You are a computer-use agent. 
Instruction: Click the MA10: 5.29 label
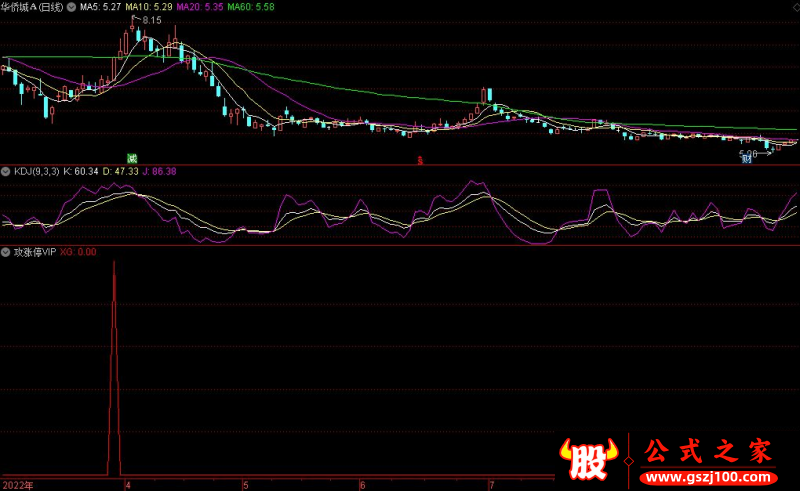pyautogui.click(x=149, y=7)
